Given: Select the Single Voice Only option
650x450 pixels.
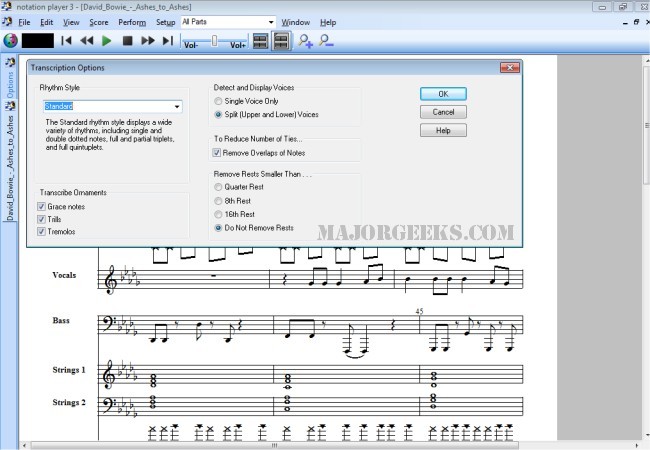Looking at the screenshot, I should click(218, 101).
